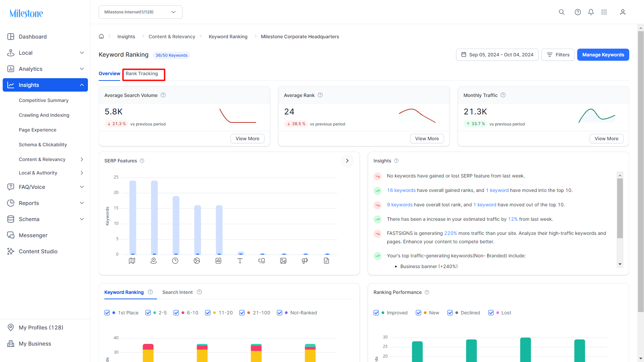Toggle the Not-Ranked checkbox
644x362 pixels.
coord(280,313)
